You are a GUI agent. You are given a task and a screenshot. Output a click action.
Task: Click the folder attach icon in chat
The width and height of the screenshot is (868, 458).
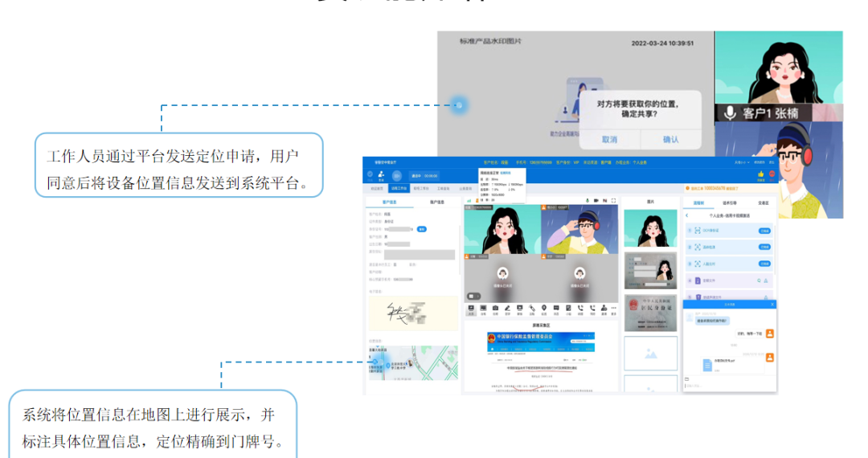[686, 379]
